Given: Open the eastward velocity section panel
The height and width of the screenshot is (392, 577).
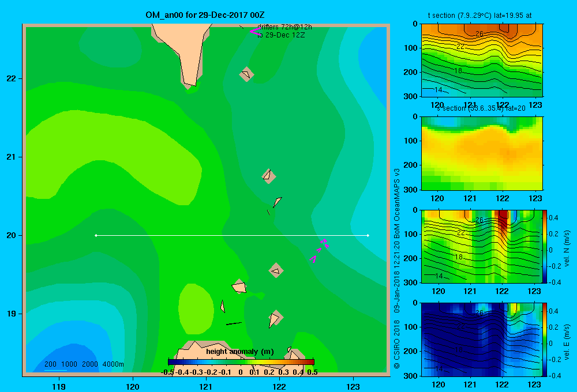Looking at the screenshot, I should (482, 340).
